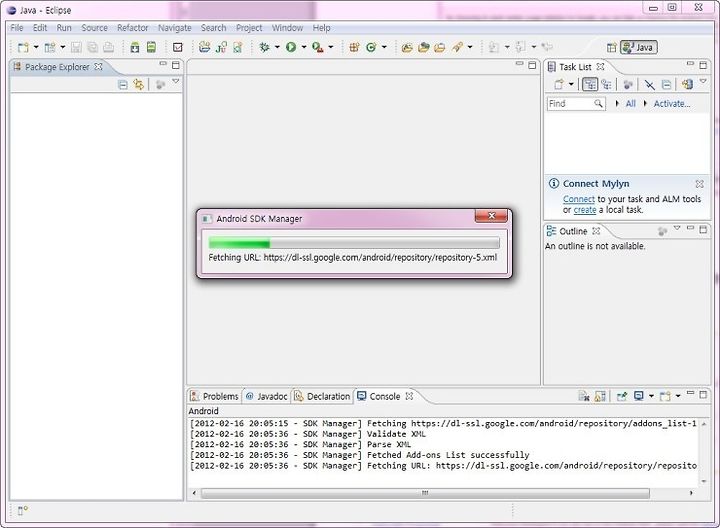This screenshot has height=528, width=720.
Task: Toggle Scroll Lock in Console toolbar
Action: pos(600,396)
